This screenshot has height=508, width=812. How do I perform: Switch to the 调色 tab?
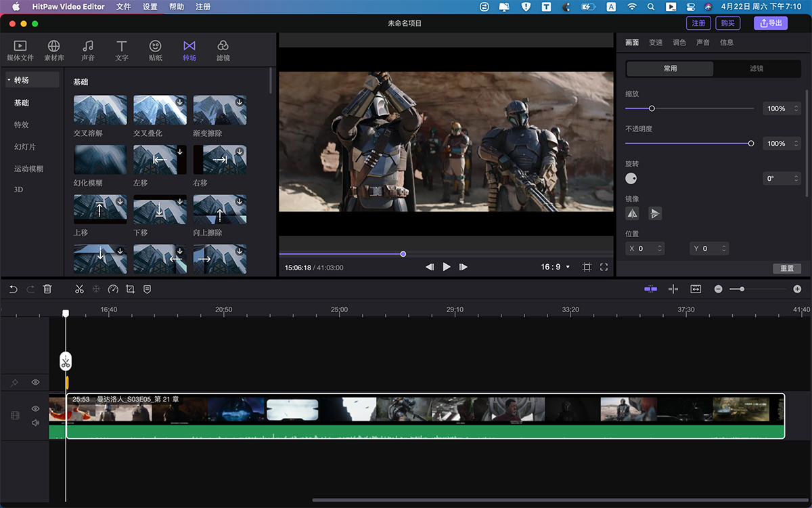(679, 42)
